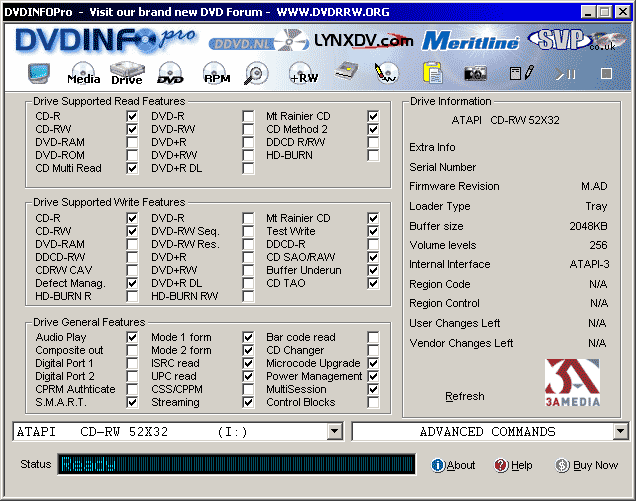Expand the ATAPI CD-RW 52X32 drive dropdown
The height and width of the screenshot is (501, 636).
click(334, 432)
